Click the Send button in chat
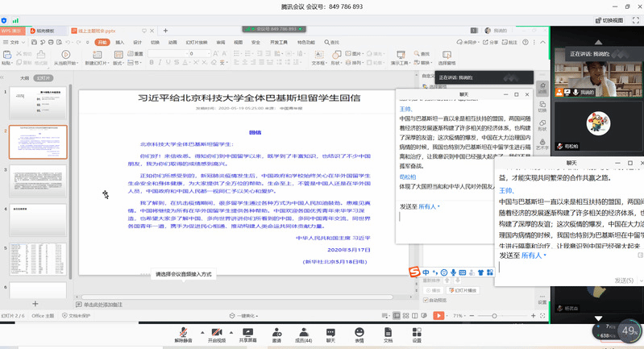This screenshot has width=644, height=349. click(624, 280)
